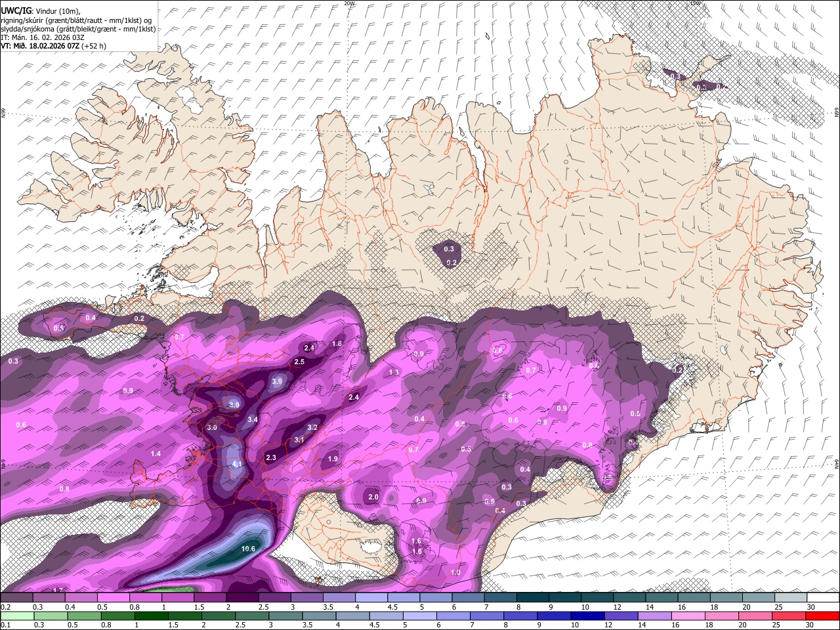Click the slydda/snjókoma legend description line

(78, 29)
